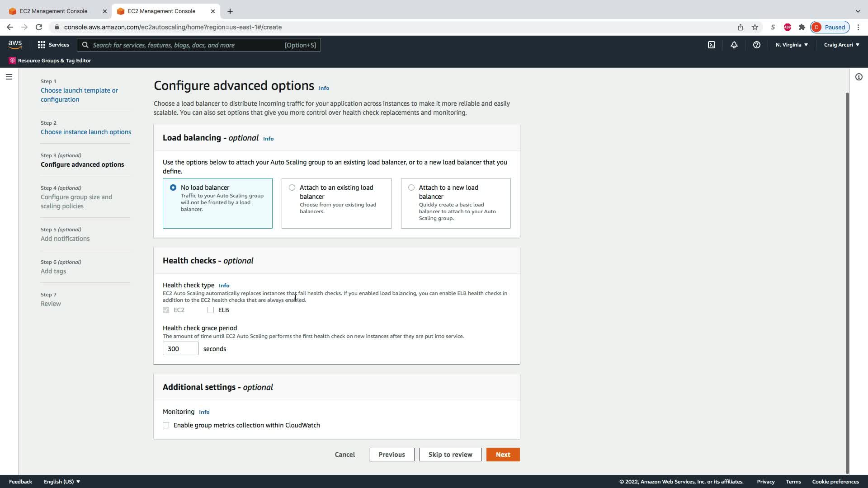This screenshot has width=868, height=488.
Task: Open the info panel icon at right
Action: point(859,77)
